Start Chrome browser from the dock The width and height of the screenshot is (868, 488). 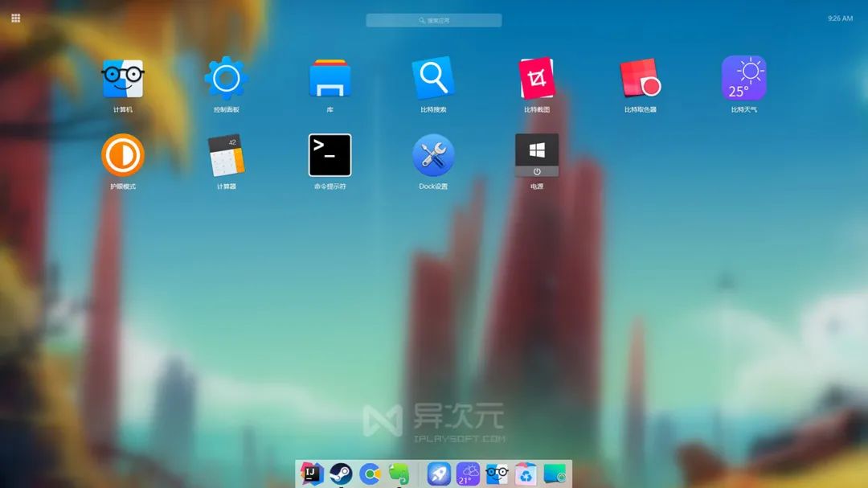370,474
